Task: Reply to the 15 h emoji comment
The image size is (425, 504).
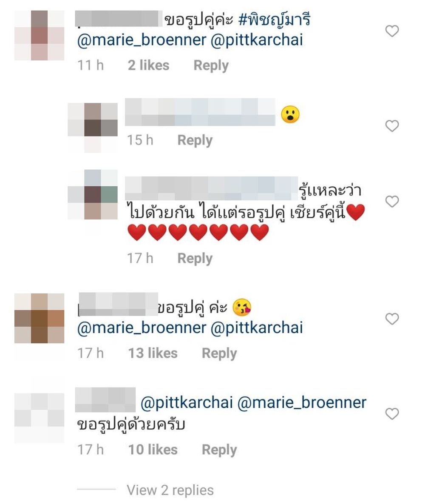Action: (x=195, y=140)
